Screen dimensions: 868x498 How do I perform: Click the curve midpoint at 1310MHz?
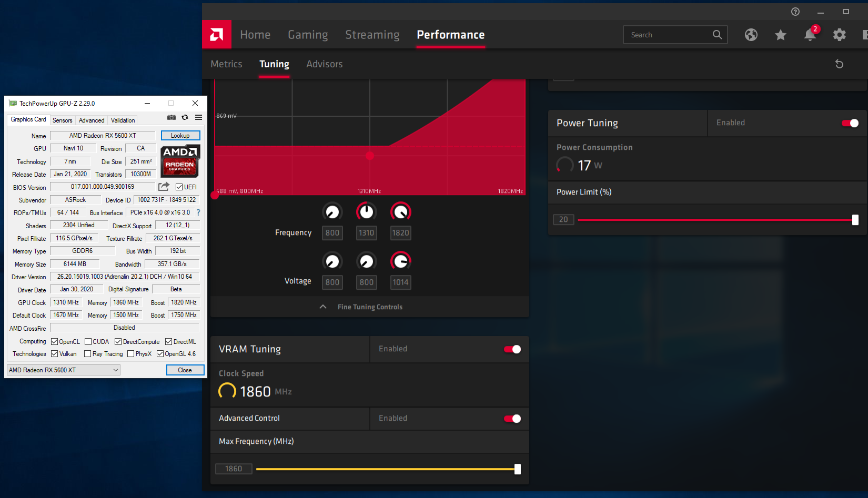370,156
